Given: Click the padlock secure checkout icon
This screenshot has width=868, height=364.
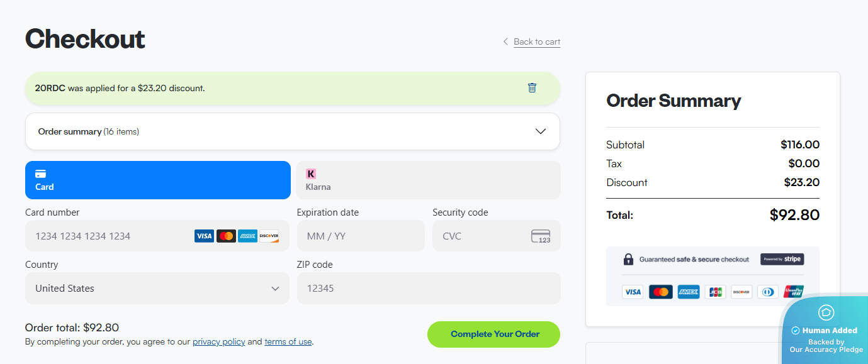Looking at the screenshot, I should tap(628, 259).
